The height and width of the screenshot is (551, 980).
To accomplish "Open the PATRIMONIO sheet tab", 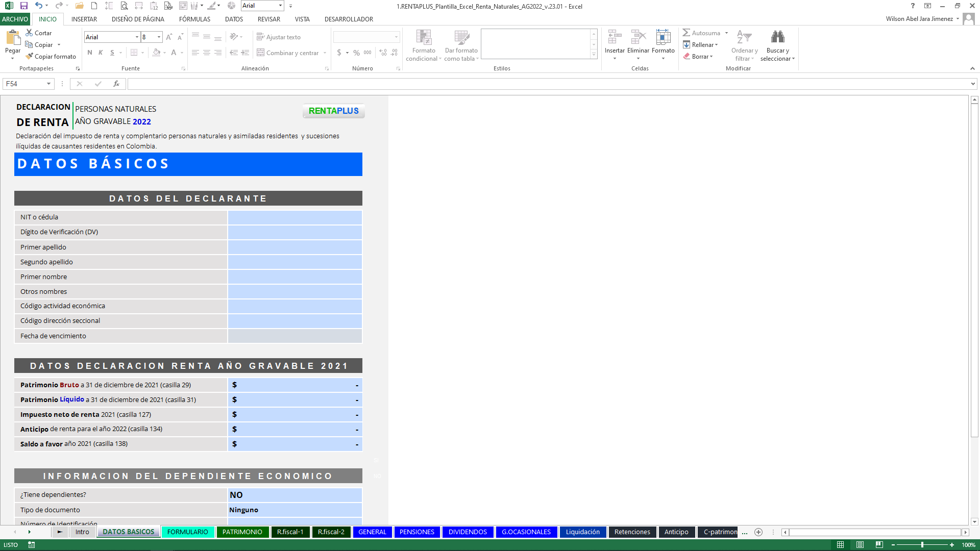I will [x=242, y=532].
